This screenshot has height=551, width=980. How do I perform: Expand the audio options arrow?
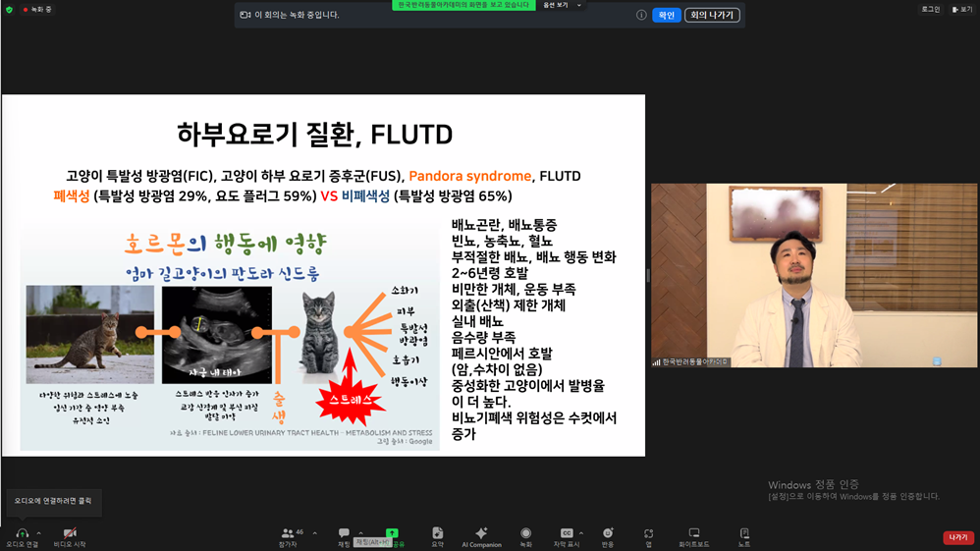(38, 533)
